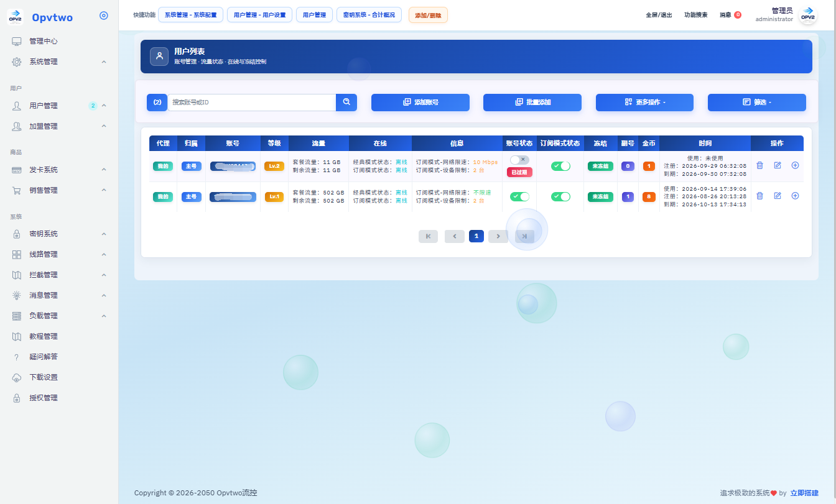Expand the 用户管理 sidebar menu
This screenshot has height=504, width=836.
59,106
